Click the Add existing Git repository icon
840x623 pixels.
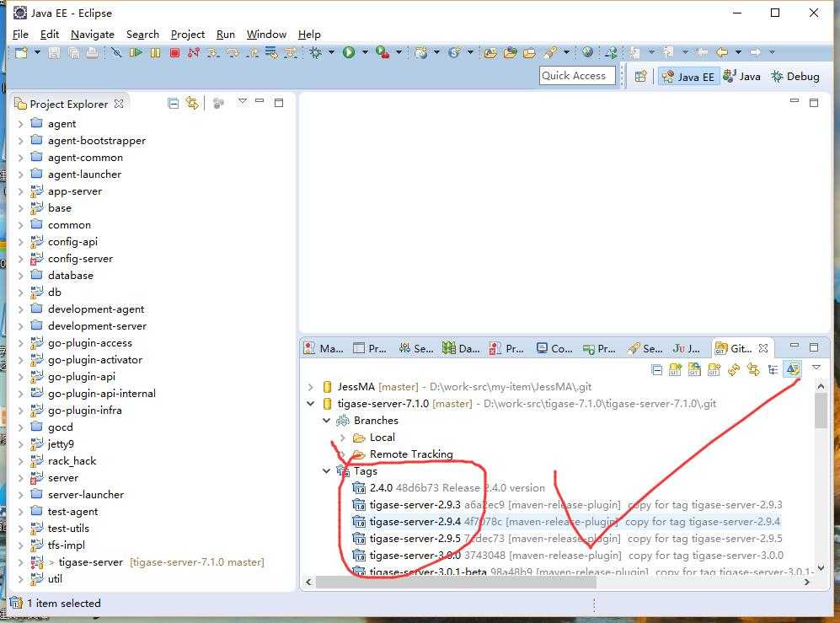pos(675,369)
